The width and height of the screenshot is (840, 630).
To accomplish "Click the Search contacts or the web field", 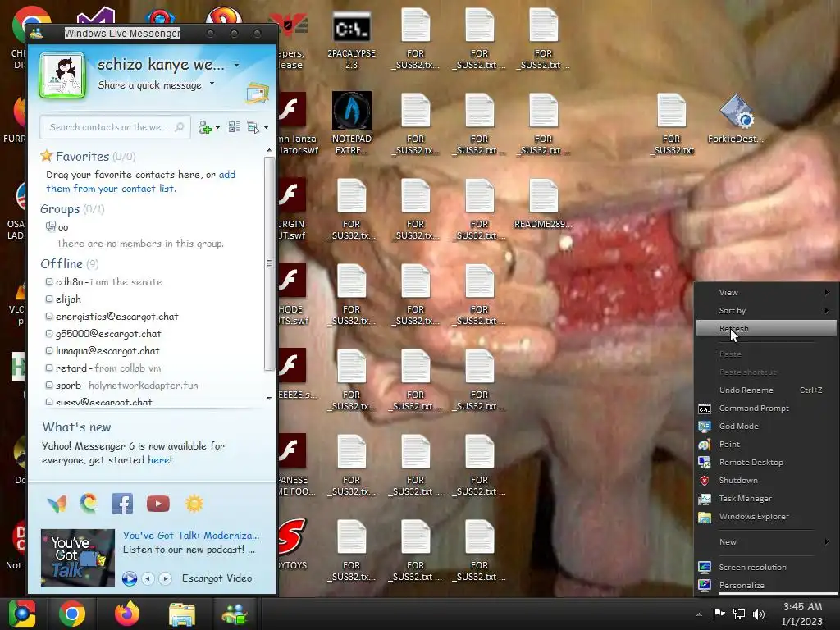I will tap(115, 127).
